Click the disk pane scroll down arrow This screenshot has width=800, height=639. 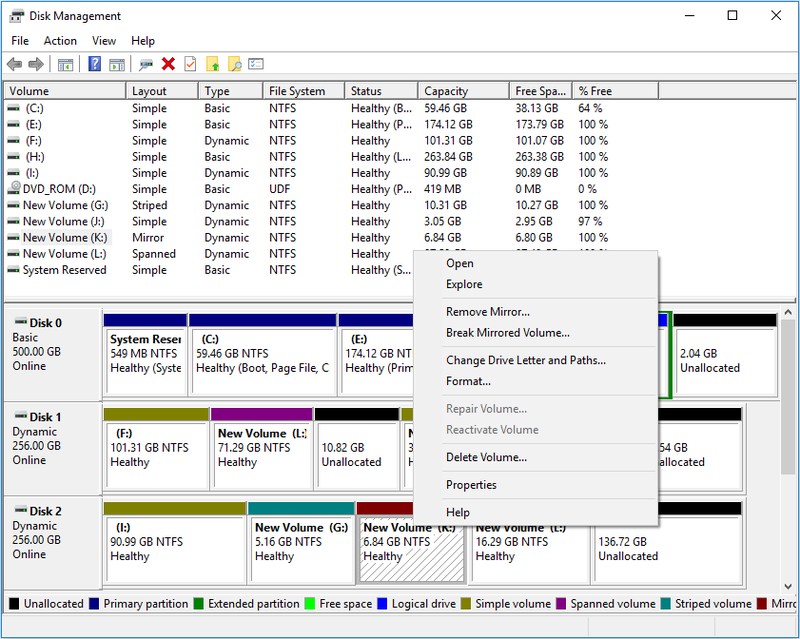pos(788,586)
